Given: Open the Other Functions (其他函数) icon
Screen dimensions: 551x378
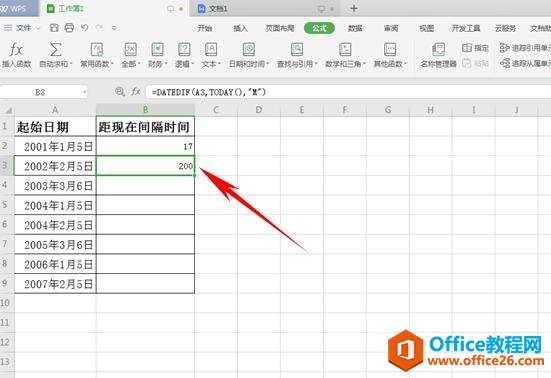Looking at the screenshot, I should click(390, 50).
